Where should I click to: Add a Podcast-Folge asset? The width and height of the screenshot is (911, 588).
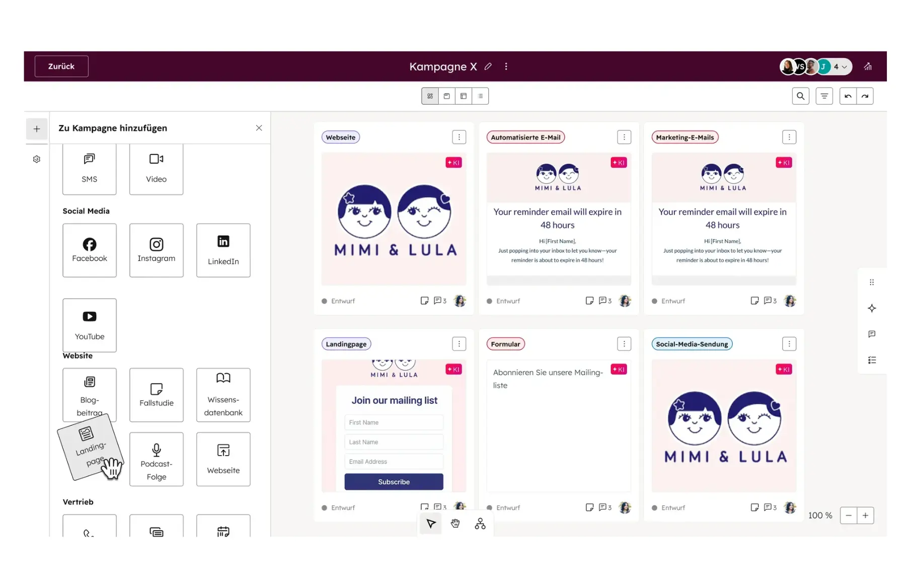click(x=157, y=459)
